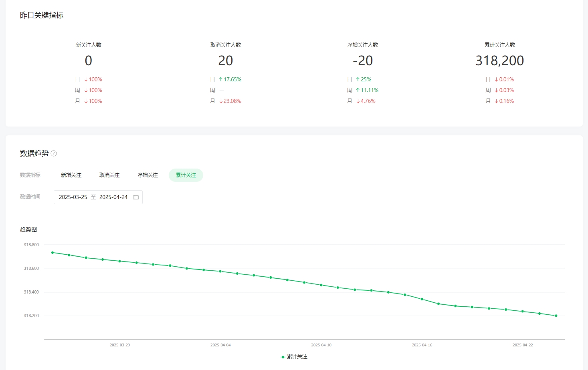Click the 2025-03-29 x-axis label
Viewport: 588px width, 370px height.
[x=120, y=345]
